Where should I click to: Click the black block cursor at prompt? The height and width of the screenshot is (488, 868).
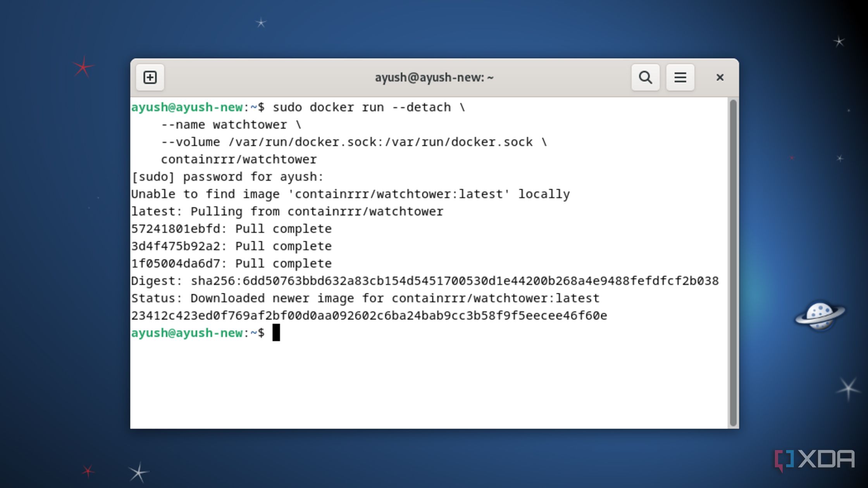coord(276,333)
